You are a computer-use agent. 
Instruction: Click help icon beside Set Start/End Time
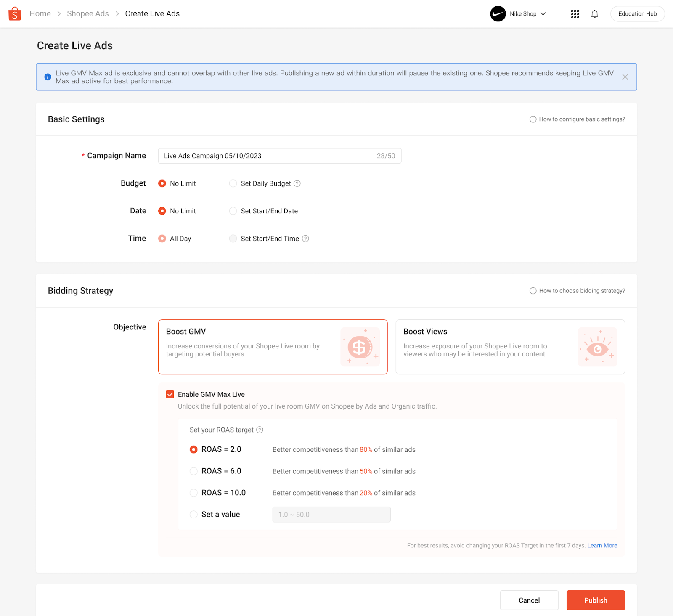(306, 239)
